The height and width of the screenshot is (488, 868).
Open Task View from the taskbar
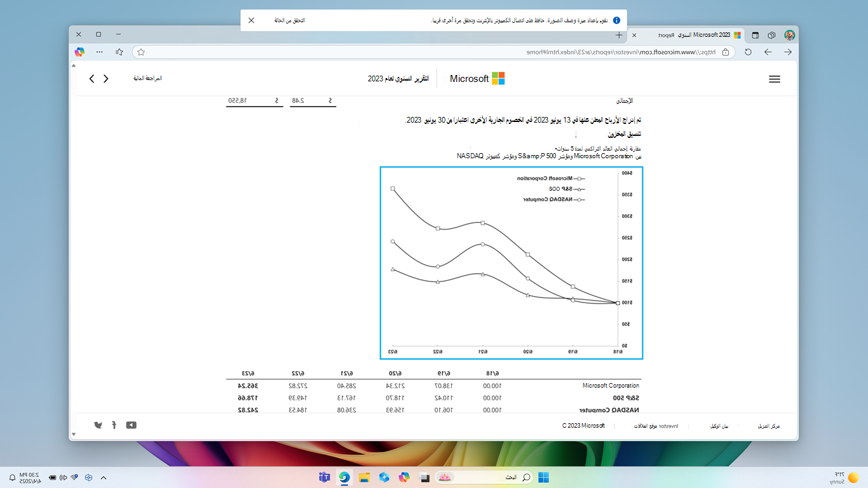424,477
